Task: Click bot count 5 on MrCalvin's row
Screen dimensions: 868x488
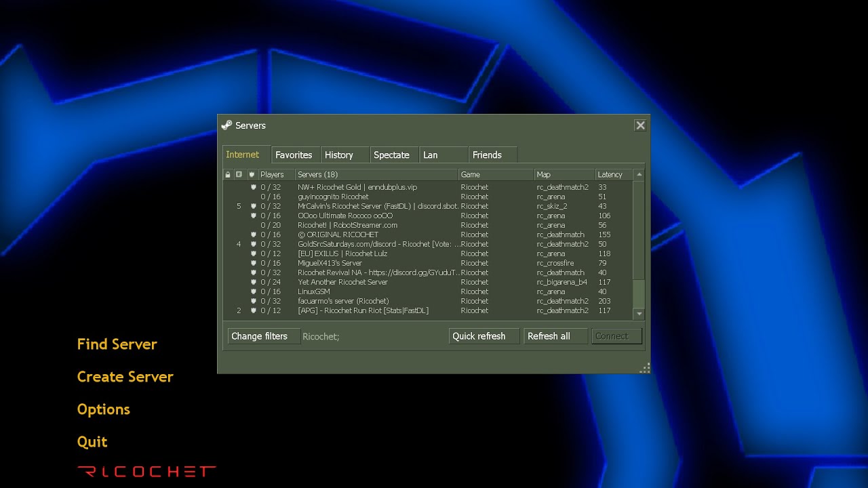Action: click(239, 206)
